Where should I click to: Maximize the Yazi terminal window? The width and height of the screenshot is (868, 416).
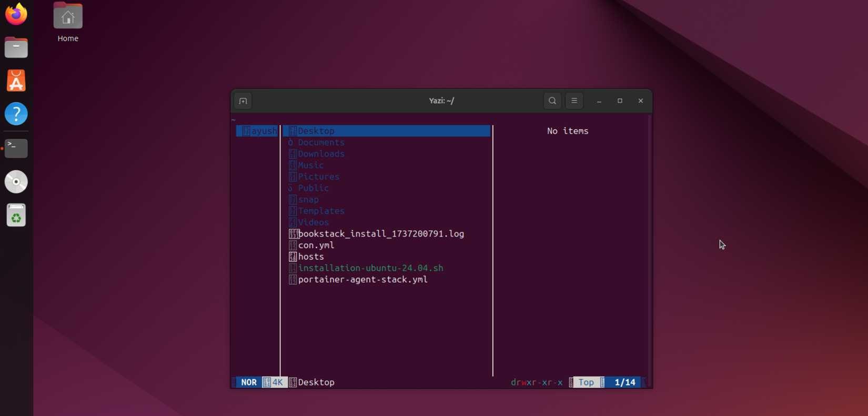click(620, 101)
